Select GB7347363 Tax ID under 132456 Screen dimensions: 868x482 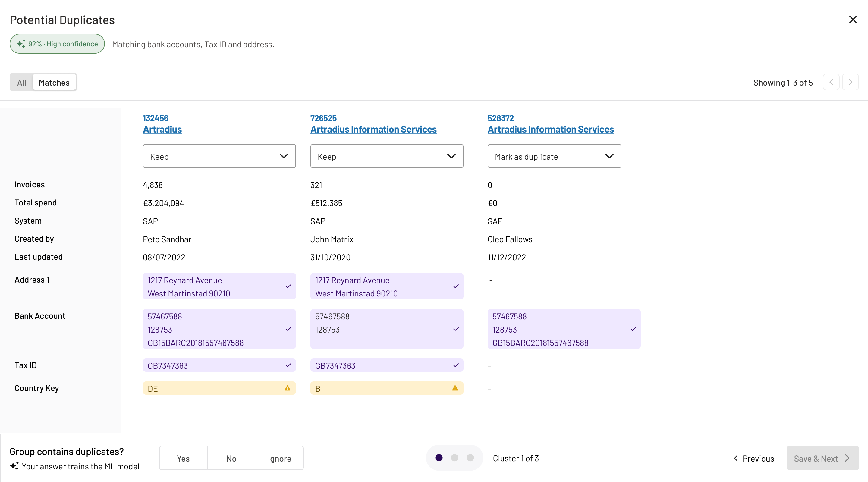click(219, 365)
